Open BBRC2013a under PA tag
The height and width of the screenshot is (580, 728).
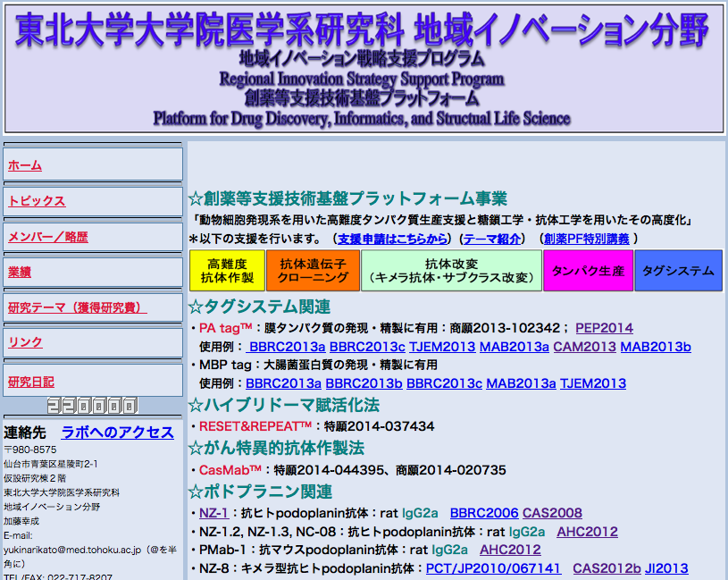(286, 347)
